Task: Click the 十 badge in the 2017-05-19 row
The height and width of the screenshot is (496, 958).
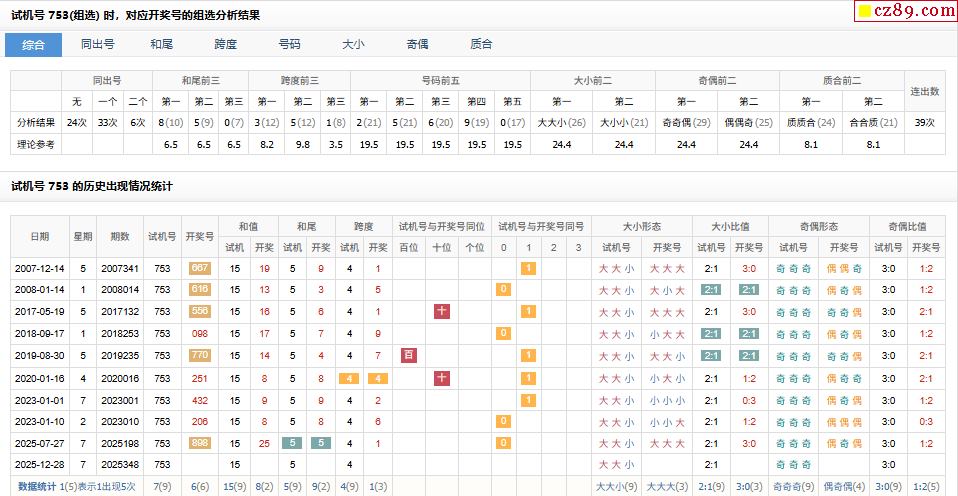Action: 441,312
